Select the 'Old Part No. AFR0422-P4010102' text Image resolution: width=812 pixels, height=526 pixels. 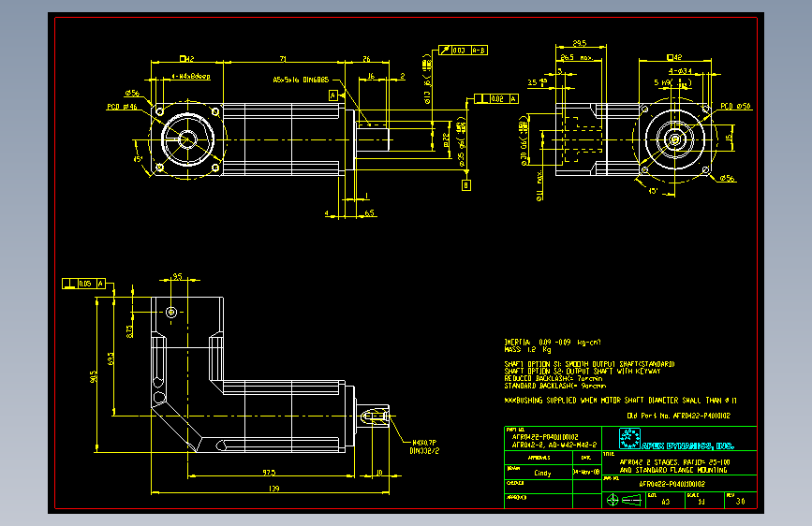tap(678, 416)
